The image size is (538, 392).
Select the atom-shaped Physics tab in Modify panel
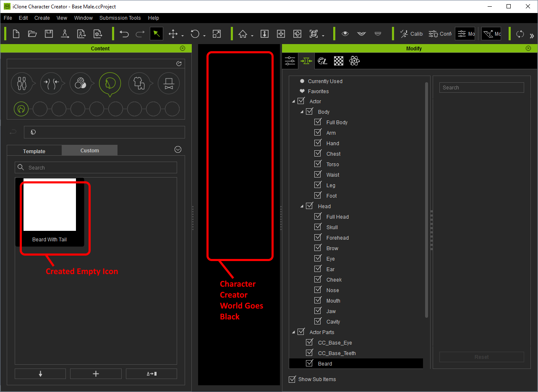(354, 61)
